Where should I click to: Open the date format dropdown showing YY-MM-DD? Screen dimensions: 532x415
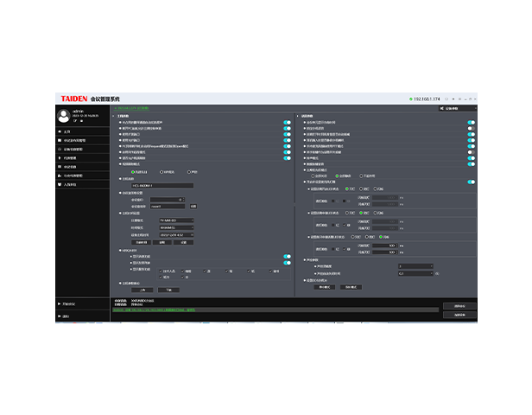pos(176,220)
